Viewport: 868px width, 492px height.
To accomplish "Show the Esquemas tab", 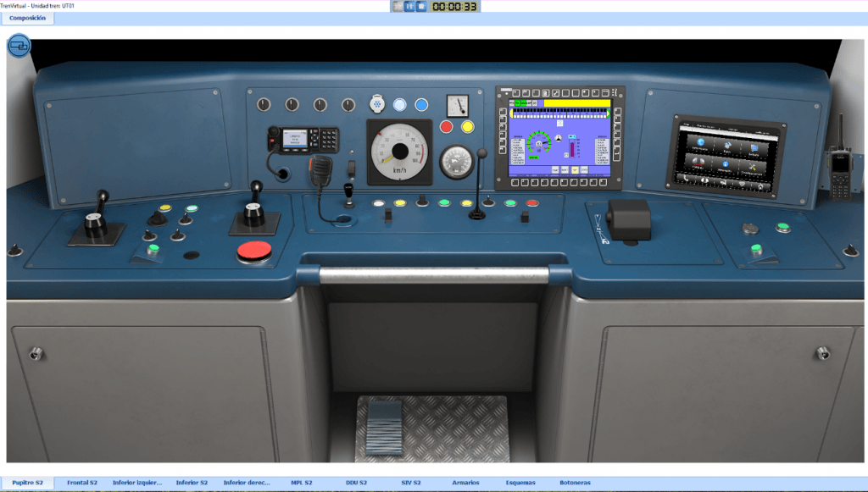I will 520,483.
